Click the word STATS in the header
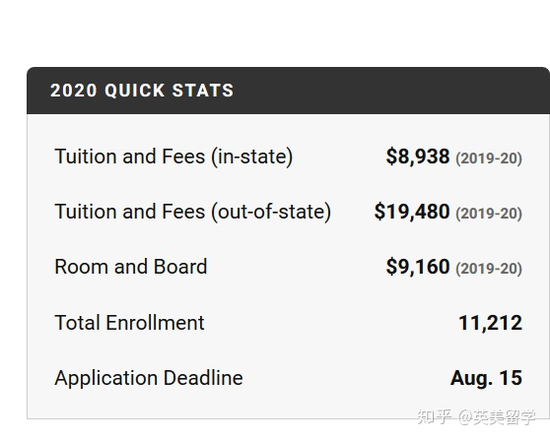Screen dimensions: 550x440 click(203, 90)
